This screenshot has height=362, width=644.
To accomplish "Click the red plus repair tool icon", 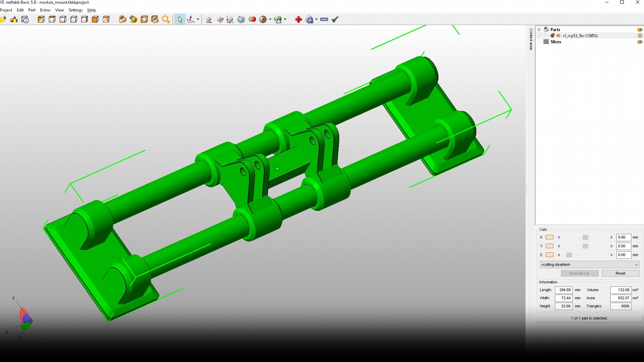I will point(298,19).
